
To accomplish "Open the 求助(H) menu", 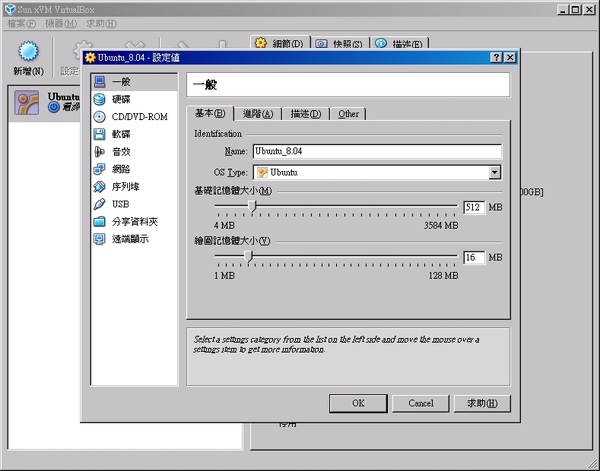I will 101,24.
